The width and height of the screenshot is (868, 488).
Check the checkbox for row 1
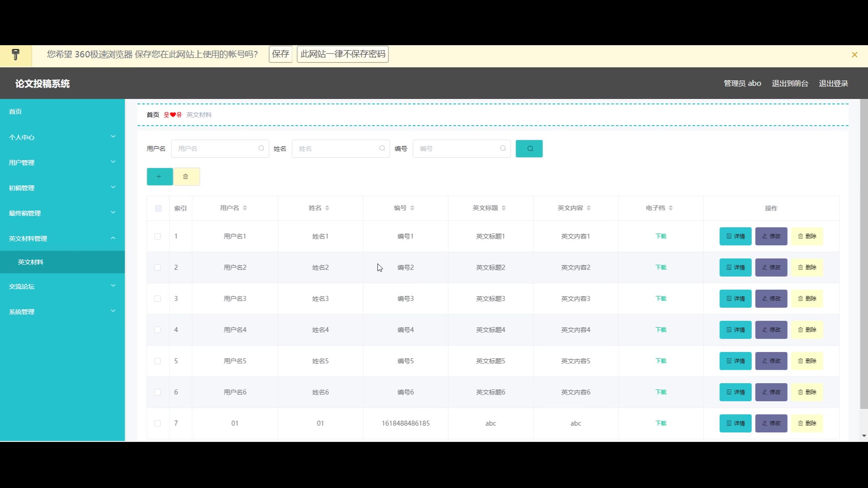pyautogui.click(x=157, y=236)
